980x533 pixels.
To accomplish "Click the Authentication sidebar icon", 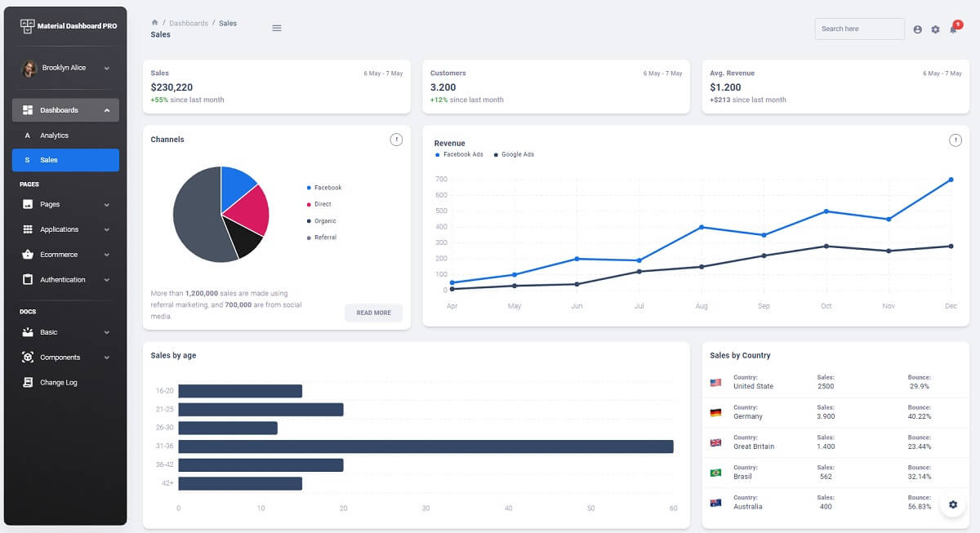I will tap(27, 279).
